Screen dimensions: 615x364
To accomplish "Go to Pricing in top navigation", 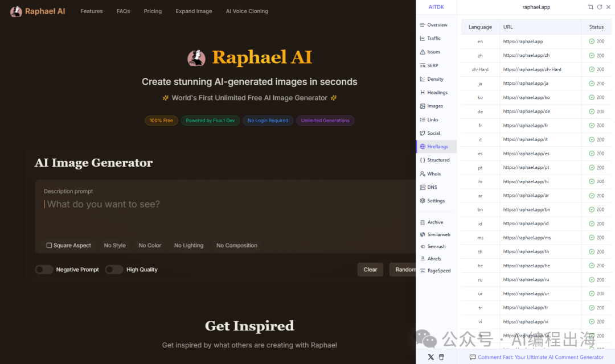I will click(x=153, y=11).
